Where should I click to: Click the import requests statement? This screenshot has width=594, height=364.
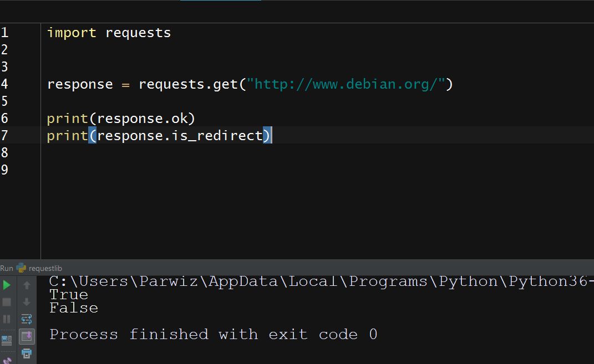(109, 33)
